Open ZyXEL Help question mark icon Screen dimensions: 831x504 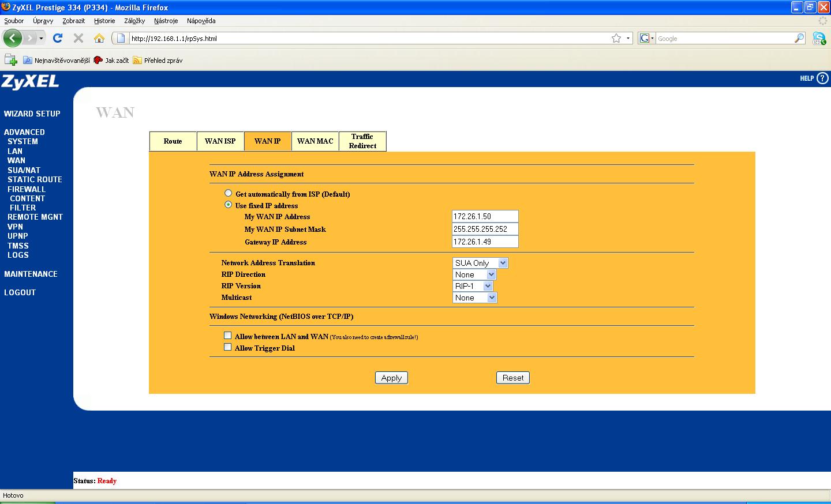(x=822, y=78)
